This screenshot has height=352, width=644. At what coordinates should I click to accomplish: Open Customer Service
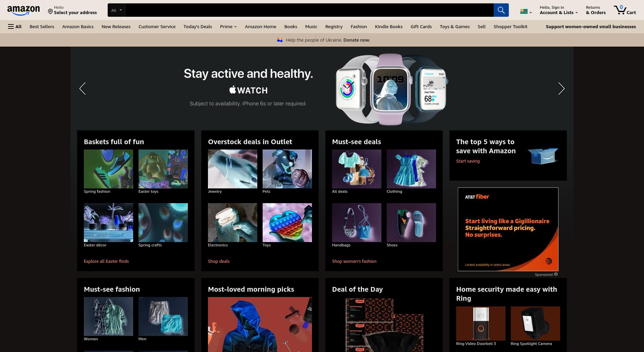pos(157,26)
